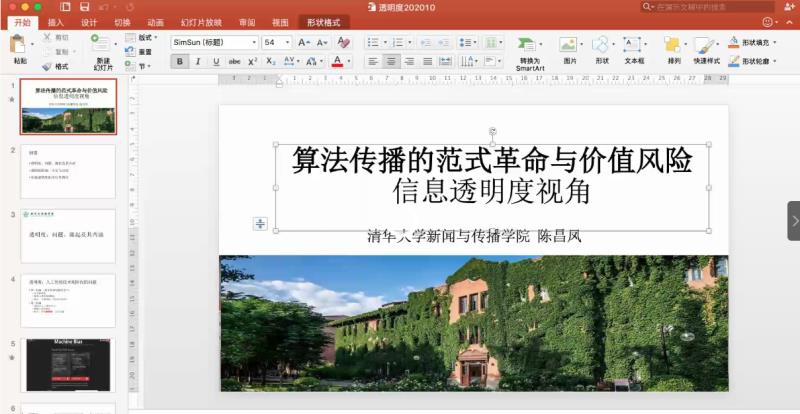The height and width of the screenshot is (414, 800).
Task: Clear all formatting with the eraser A icon
Action: click(343, 43)
